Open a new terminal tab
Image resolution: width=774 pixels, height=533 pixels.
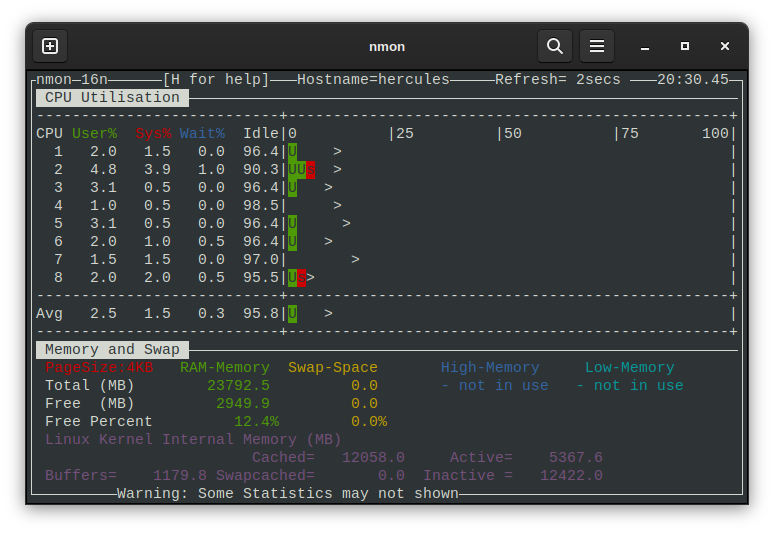[x=50, y=46]
